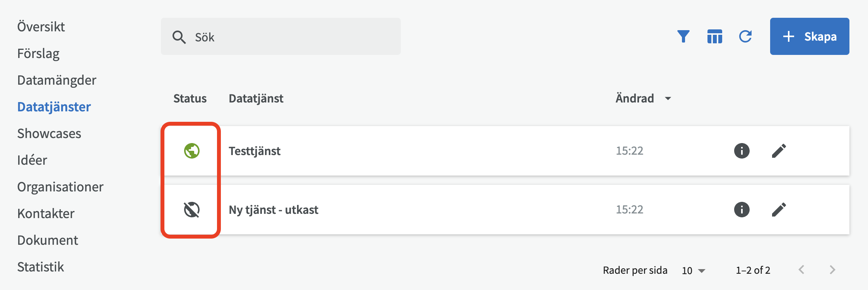Click the unpublished status icon for draft

point(191,210)
